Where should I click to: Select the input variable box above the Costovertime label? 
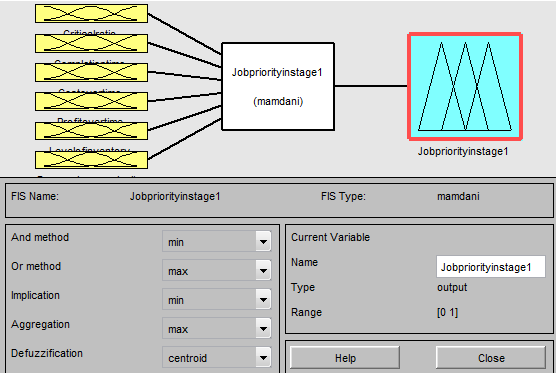[x=91, y=72]
